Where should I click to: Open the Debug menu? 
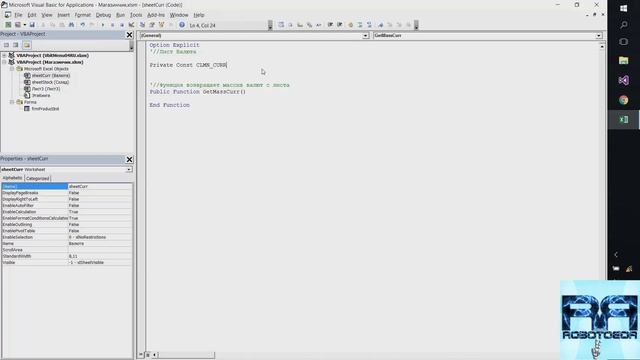[x=103, y=15]
